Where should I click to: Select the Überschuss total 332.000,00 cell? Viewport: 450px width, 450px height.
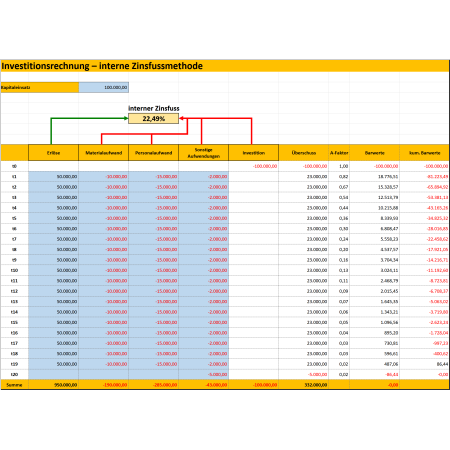coord(304,385)
